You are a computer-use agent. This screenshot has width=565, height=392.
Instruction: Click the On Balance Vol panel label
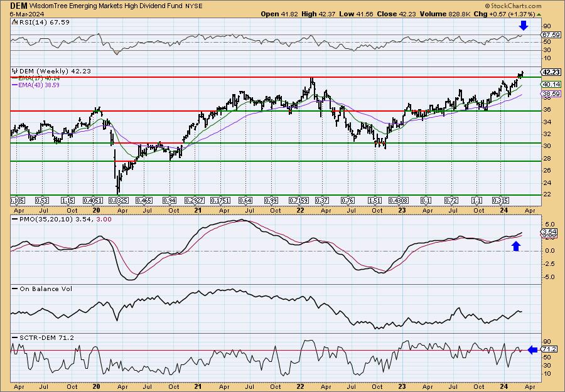(45, 289)
